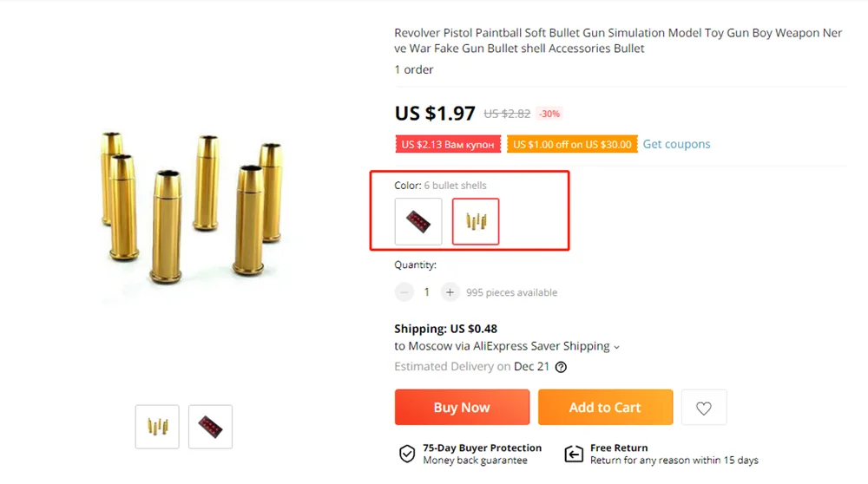Screen dimensions: 868x484
Task: Select the 6 bullet shells color option
Action: [476, 222]
